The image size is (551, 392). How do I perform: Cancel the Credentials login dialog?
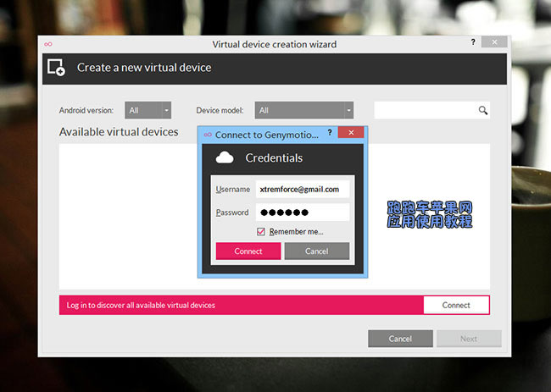click(x=317, y=251)
